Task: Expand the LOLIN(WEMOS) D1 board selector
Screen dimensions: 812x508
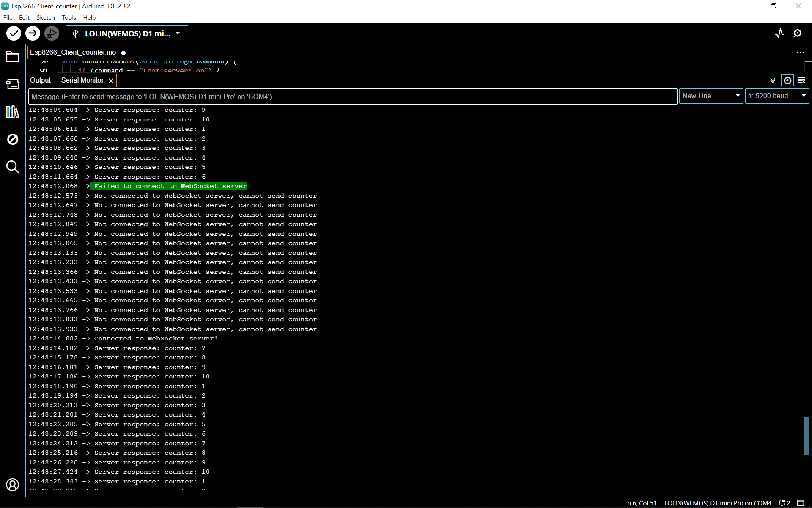Action: 127,33
